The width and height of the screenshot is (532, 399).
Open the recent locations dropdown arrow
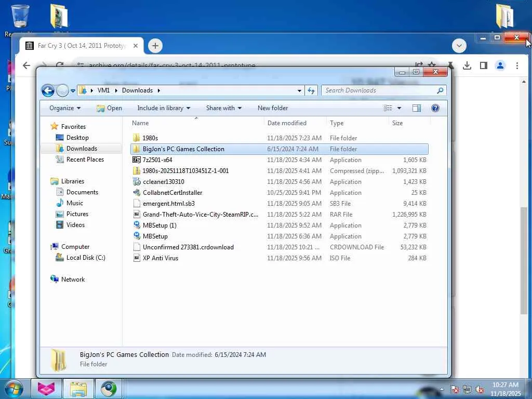coord(73,91)
